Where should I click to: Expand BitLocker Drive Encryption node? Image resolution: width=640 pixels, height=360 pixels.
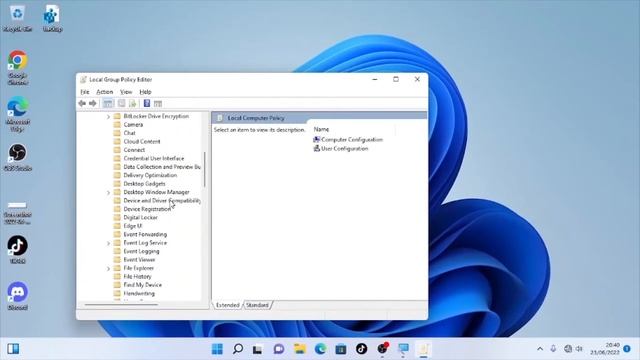pos(108,117)
